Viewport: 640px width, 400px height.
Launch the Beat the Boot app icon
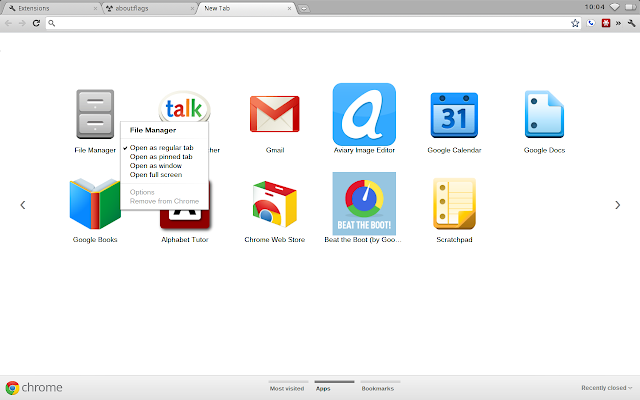(364, 203)
